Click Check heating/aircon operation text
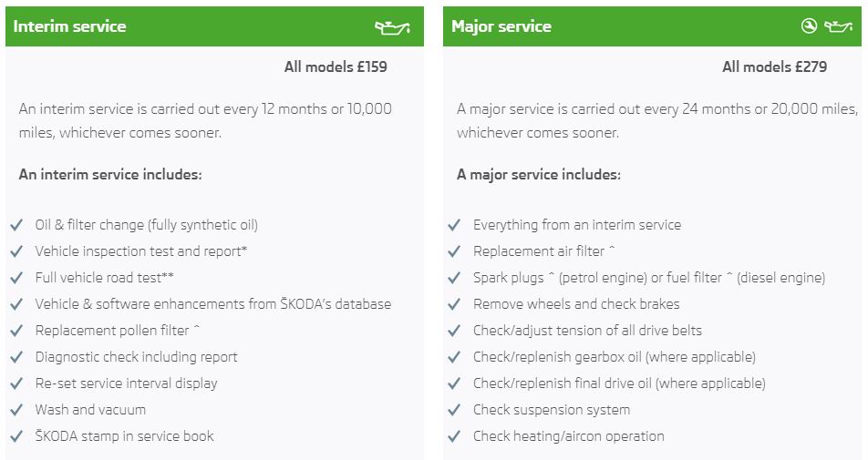The width and height of the screenshot is (868, 460). 569,436
